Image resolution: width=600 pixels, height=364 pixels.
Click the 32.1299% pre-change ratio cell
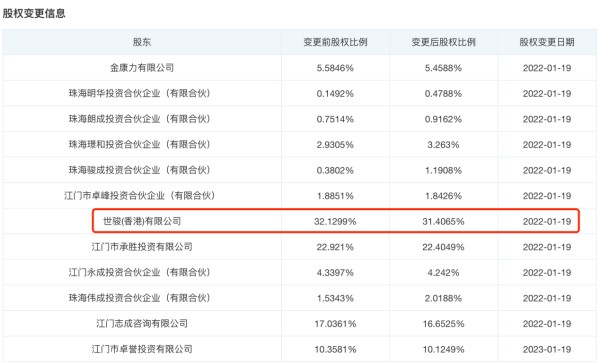tap(335, 222)
